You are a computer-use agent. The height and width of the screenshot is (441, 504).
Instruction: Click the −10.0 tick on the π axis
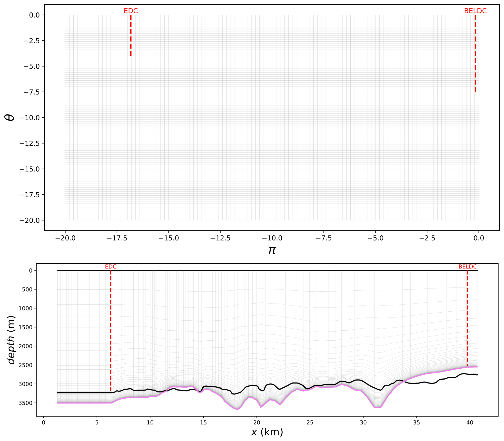[272, 238]
